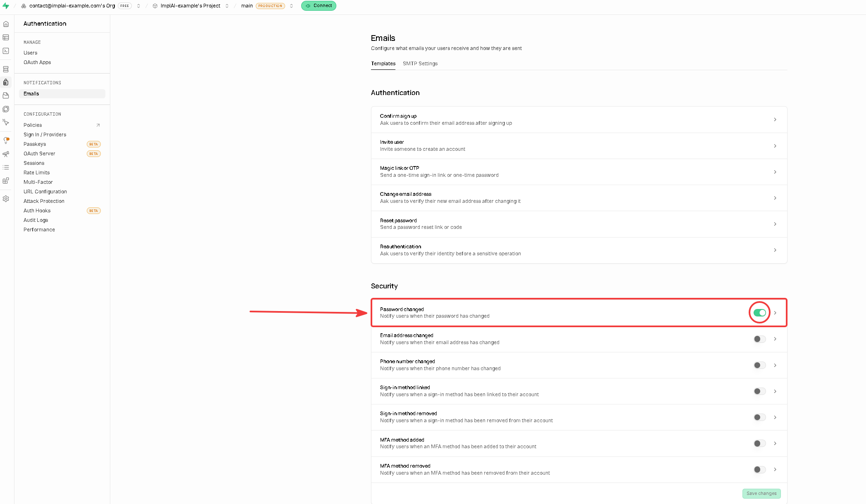866x504 pixels.
Task: Open Users in the Manage section
Action: point(31,53)
